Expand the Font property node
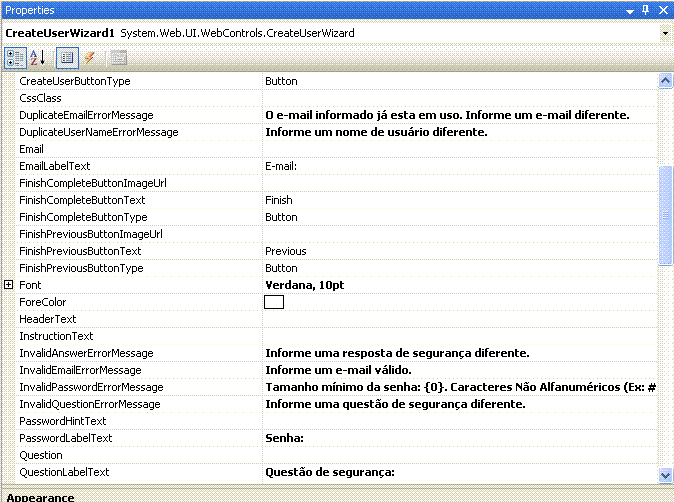 coord(9,285)
